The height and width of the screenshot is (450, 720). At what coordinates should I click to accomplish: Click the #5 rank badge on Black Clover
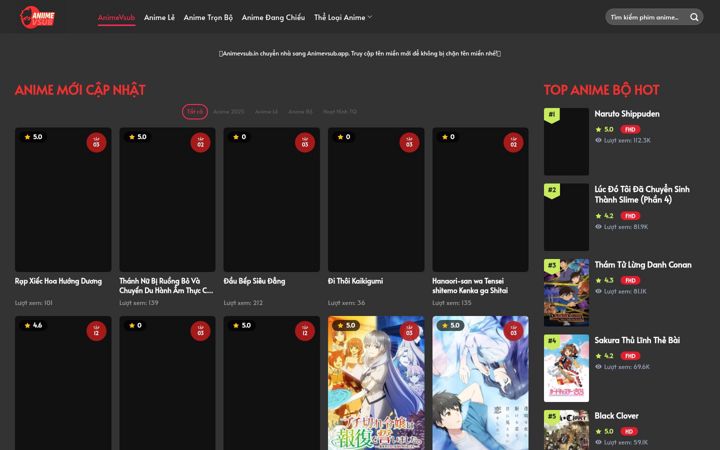point(551,417)
